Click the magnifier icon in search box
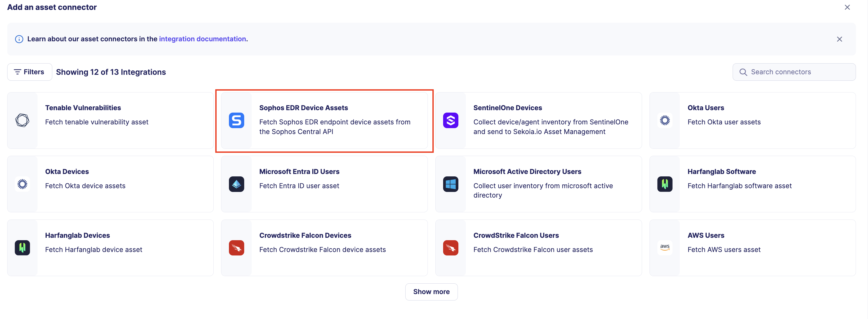The height and width of the screenshot is (319, 868). [743, 72]
